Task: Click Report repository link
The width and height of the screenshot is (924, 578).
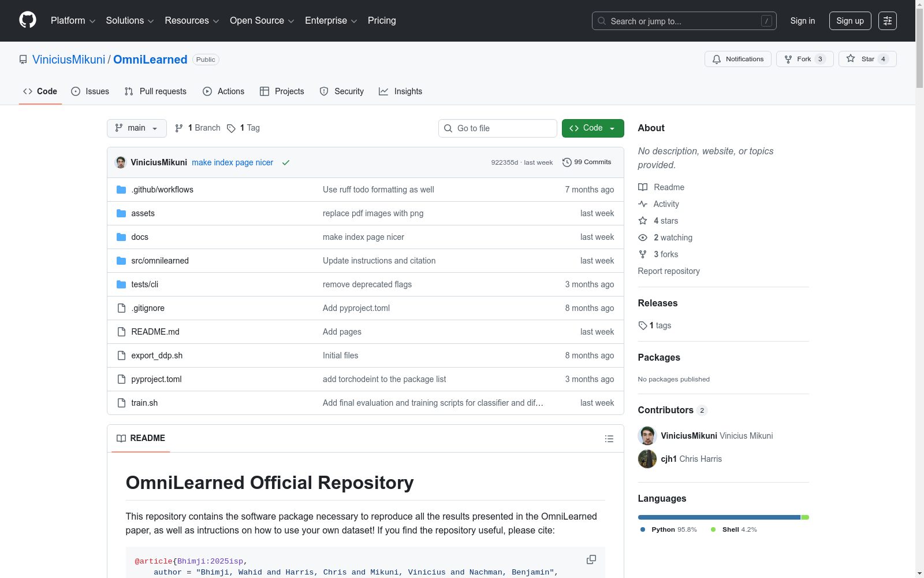Action: click(669, 271)
